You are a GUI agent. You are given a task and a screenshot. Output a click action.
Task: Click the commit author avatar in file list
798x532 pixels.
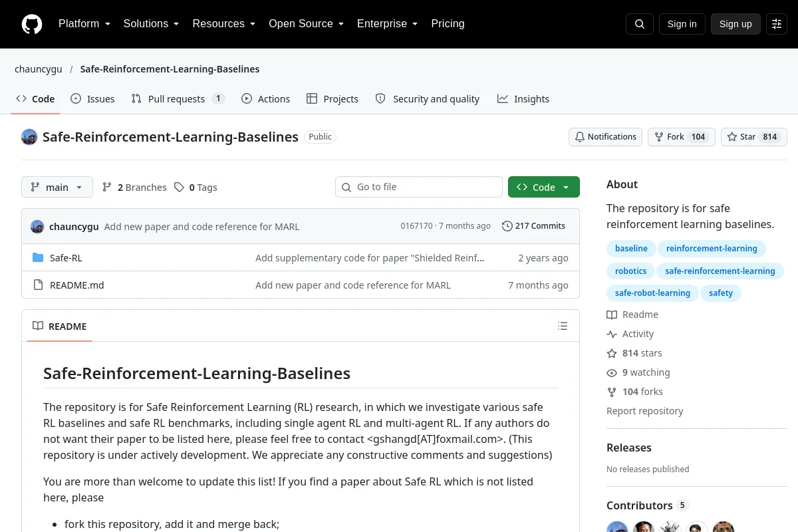point(37,226)
